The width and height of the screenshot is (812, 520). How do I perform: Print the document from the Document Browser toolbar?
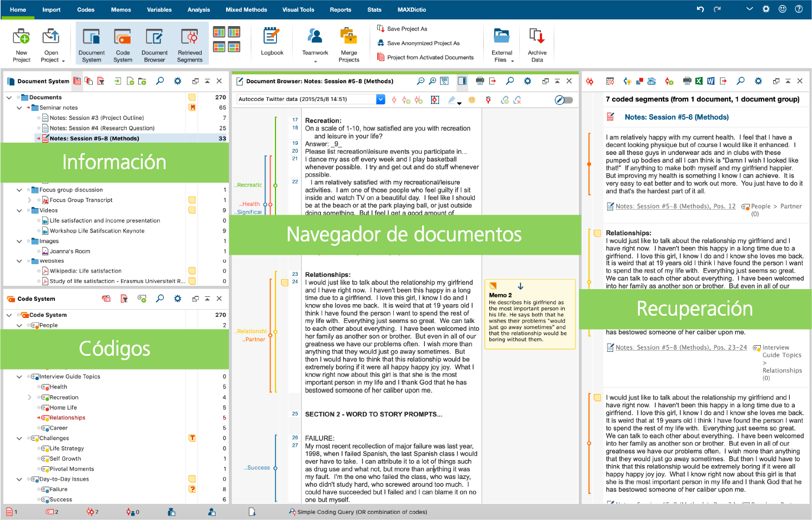click(480, 81)
